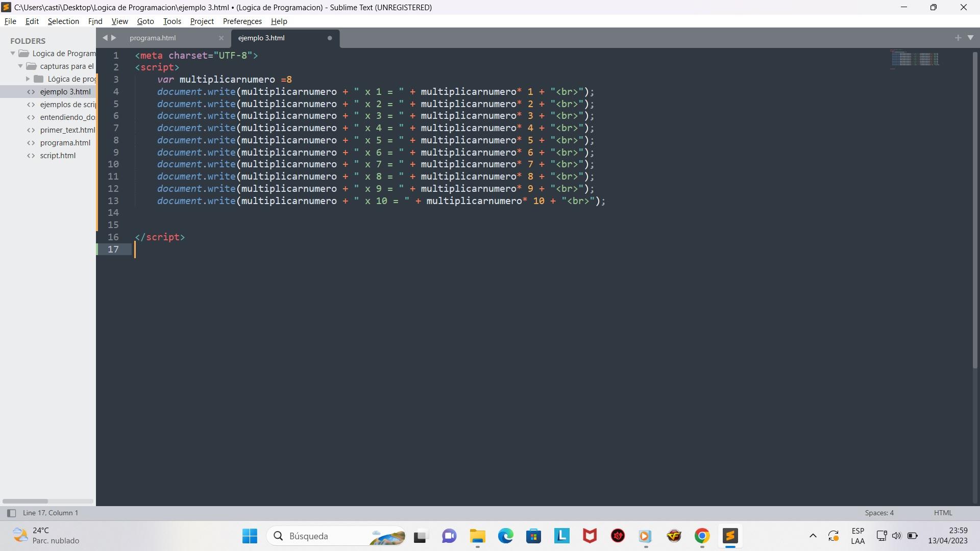Image resolution: width=980 pixels, height=551 pixels.
Task: Open Task View in taskbar
Action: (x=420, y=536)
